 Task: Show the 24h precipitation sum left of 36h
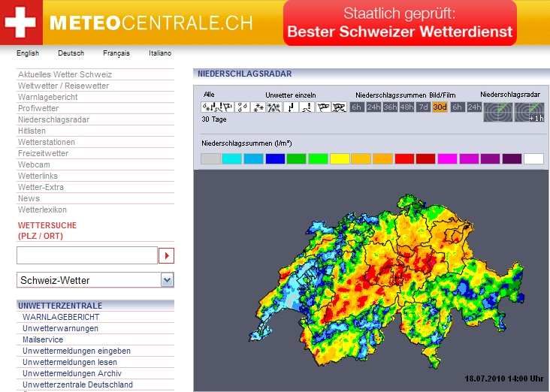[x=373, y=107]
